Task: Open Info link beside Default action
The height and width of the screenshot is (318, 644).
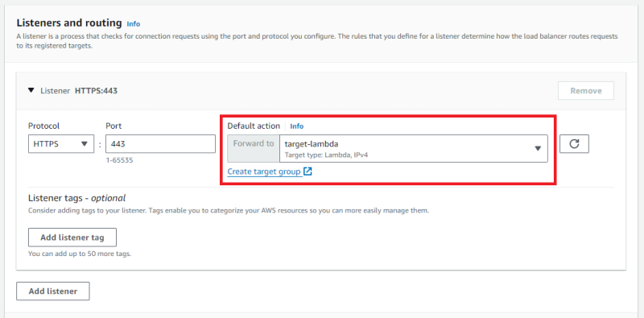Action: [297, 126]
